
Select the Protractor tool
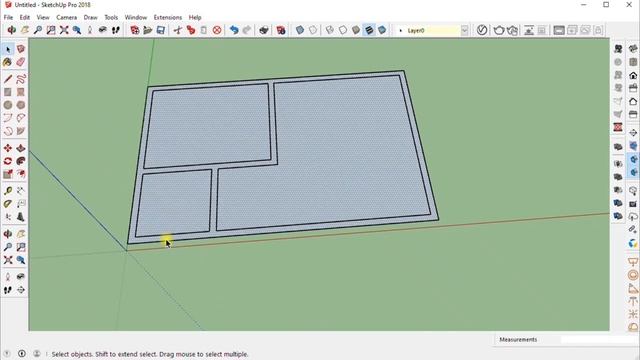[8, 204]
